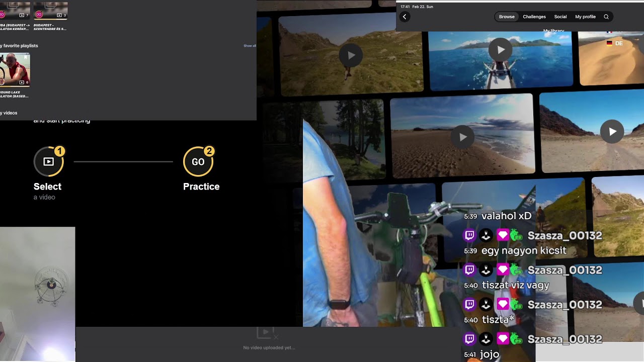Click the Twitch badge above 'egy nagyon kicsit'
The image size is (644, 362).
(469, 235)
